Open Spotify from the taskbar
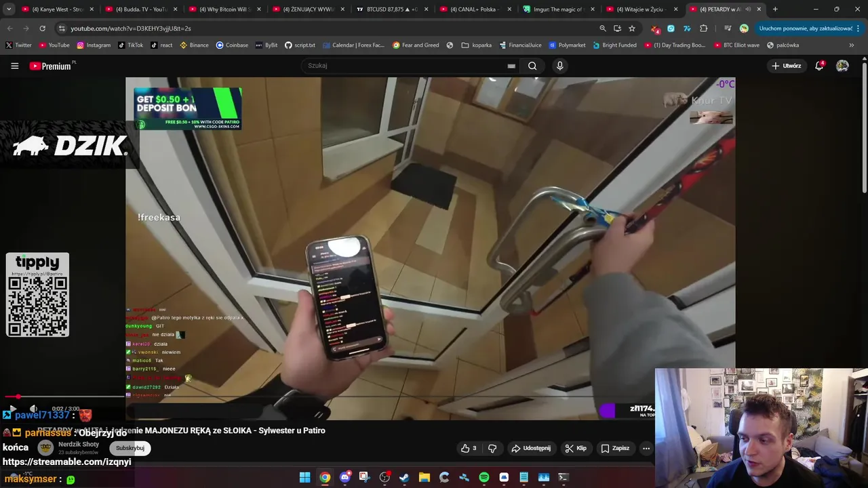The image size is (868, 488). click(484, 477)
